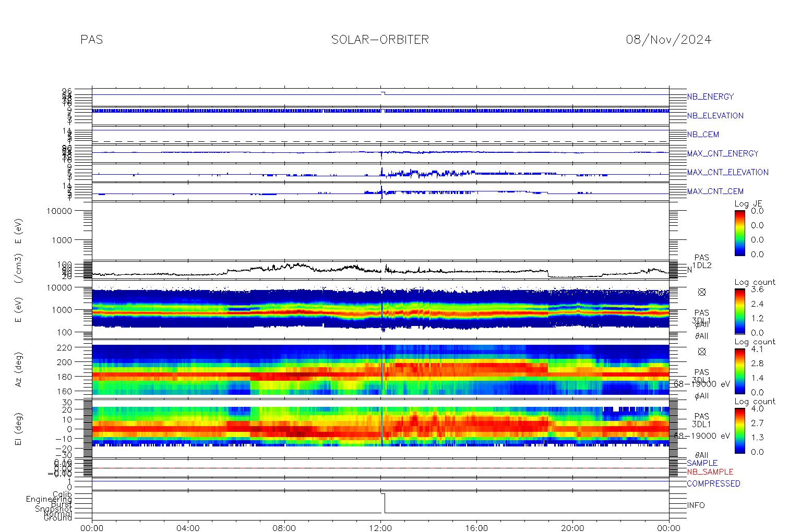Select the 16:00 time tick label
Viewport: 789px width, 532px height.
point(476,528)
